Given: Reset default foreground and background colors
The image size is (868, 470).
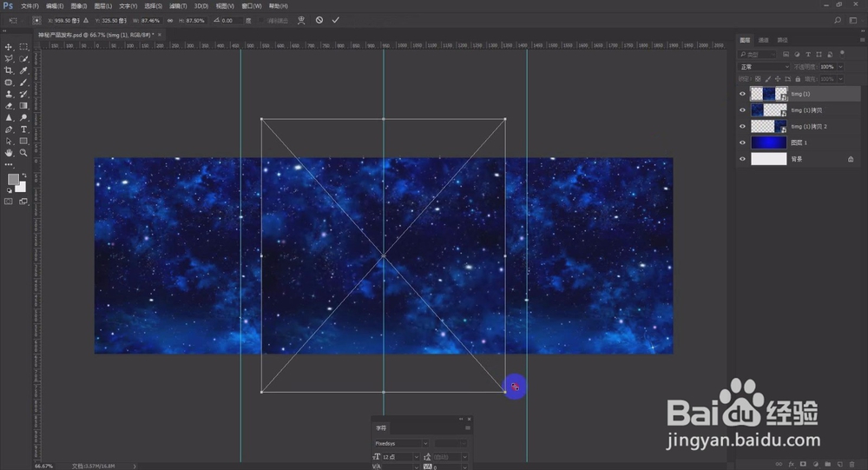Looking at the screenshot, I should tap(9, 190).
